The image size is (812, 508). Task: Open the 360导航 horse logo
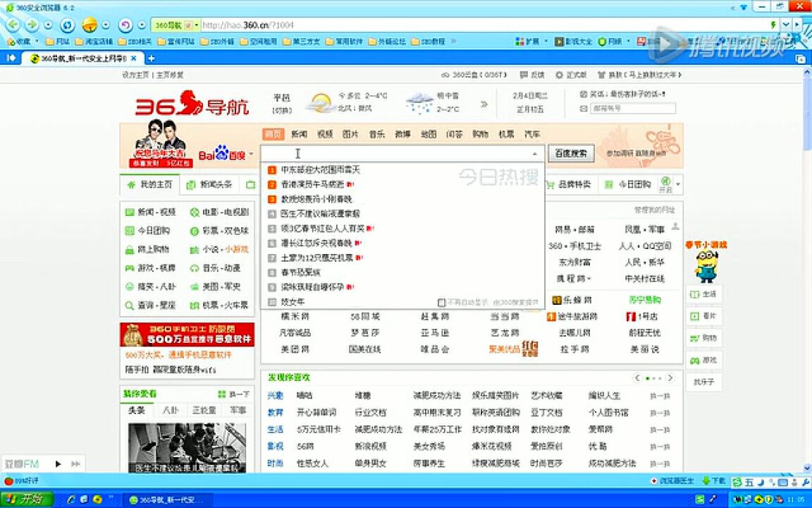pyautogui.click(x=192, y=103)
